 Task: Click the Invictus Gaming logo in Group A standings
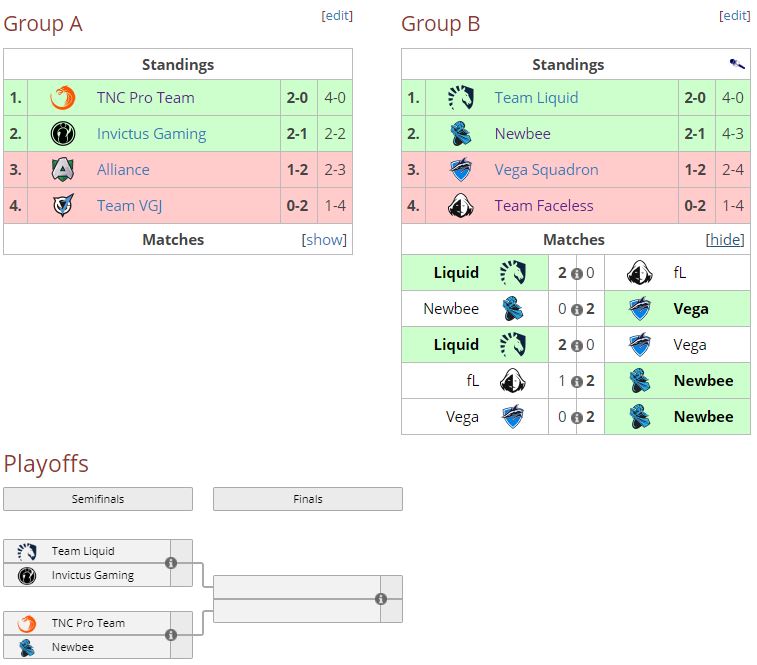tap(63, 134)
